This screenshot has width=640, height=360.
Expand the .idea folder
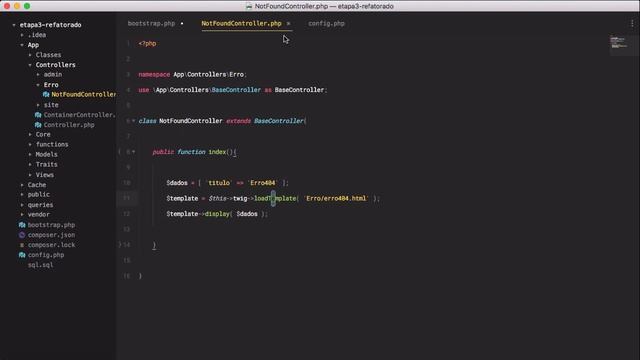coord(22,35)
